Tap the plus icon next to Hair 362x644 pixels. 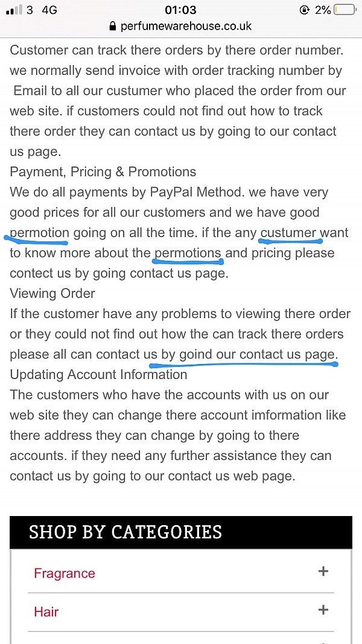point(323,610)
